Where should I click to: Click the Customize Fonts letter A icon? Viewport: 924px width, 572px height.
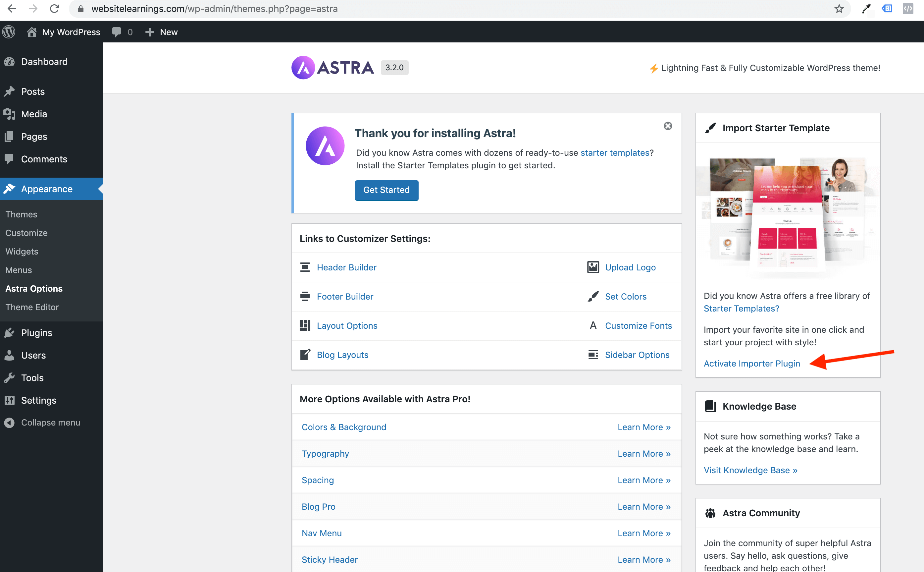coord(593,326)
